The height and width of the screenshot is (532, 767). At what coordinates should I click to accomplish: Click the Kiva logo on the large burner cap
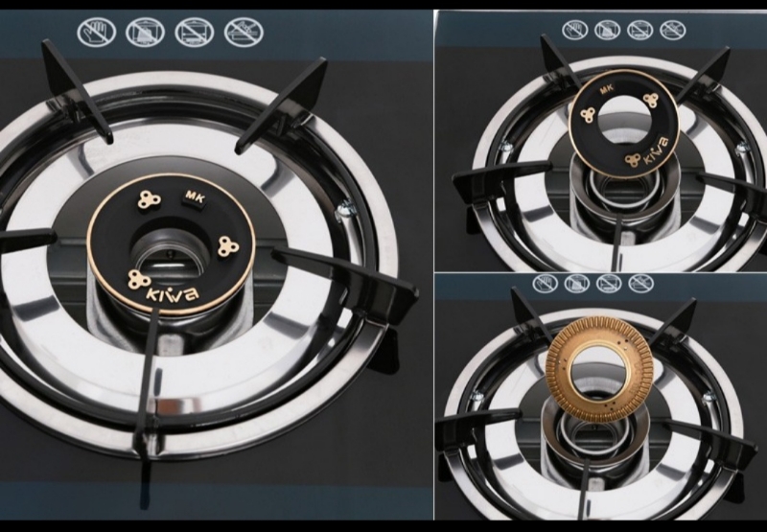point(173,292)
